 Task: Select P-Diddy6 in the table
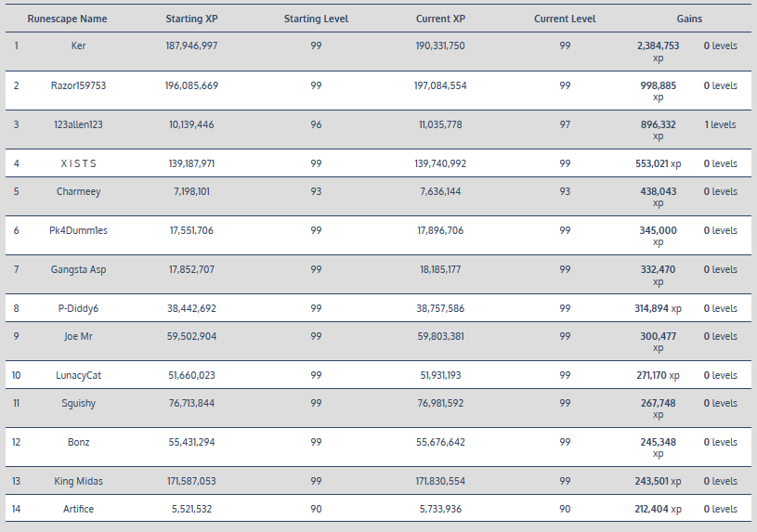[79, 308]
